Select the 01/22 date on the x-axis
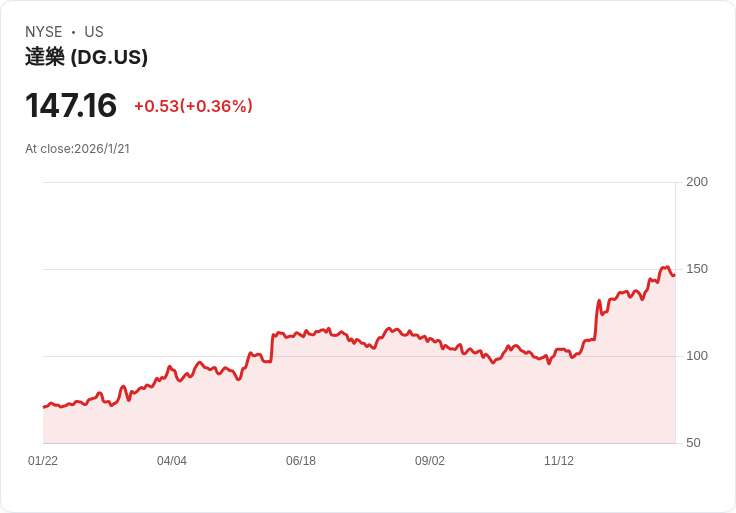This screenshot has height=513, width=736. pyautogui.click(x=43, y=461)
